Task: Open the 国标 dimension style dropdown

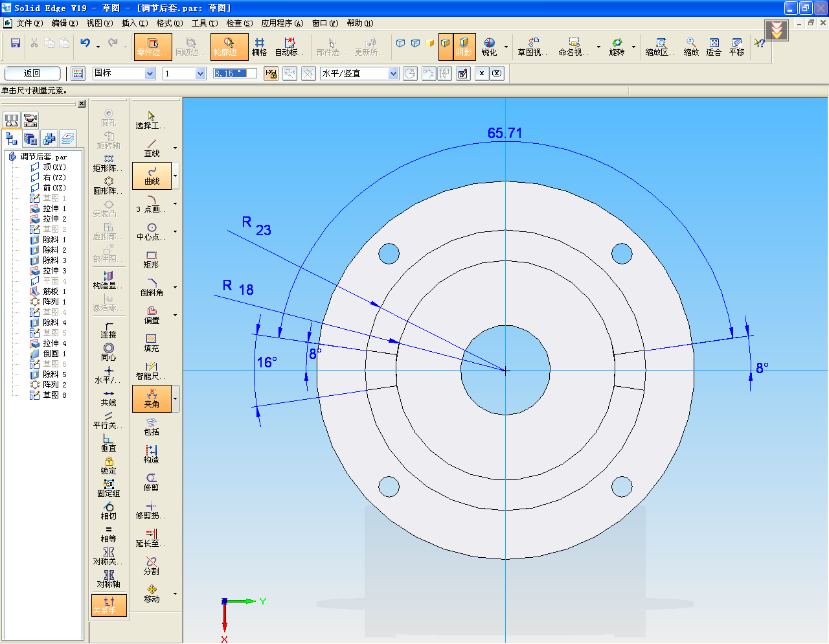Action: click(150, 73)
